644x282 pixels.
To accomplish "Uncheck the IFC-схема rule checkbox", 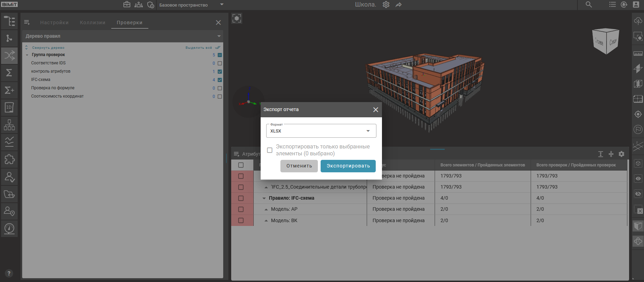I will click(x=220, y=80).
